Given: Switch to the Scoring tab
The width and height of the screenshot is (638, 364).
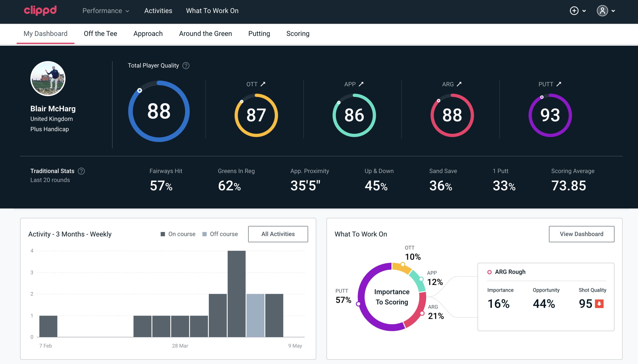Looking at the screenshot, I should tap(298, 34).
